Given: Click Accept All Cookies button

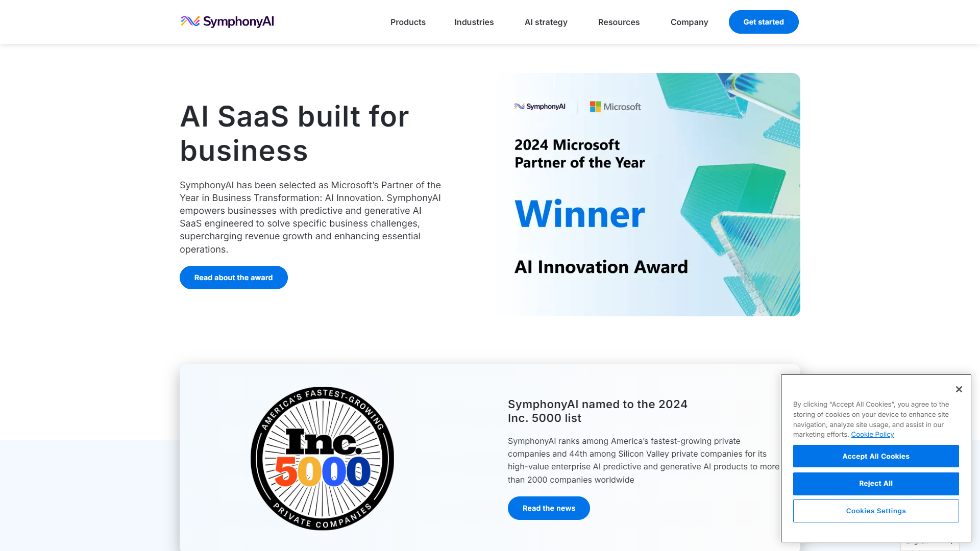Looking at the screenshot, I should 876,456.
